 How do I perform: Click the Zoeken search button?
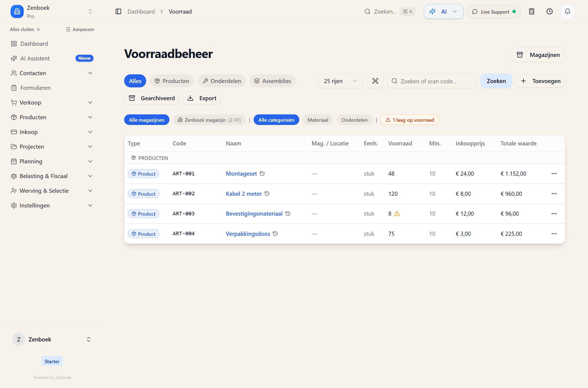click(x=496, y=81)
